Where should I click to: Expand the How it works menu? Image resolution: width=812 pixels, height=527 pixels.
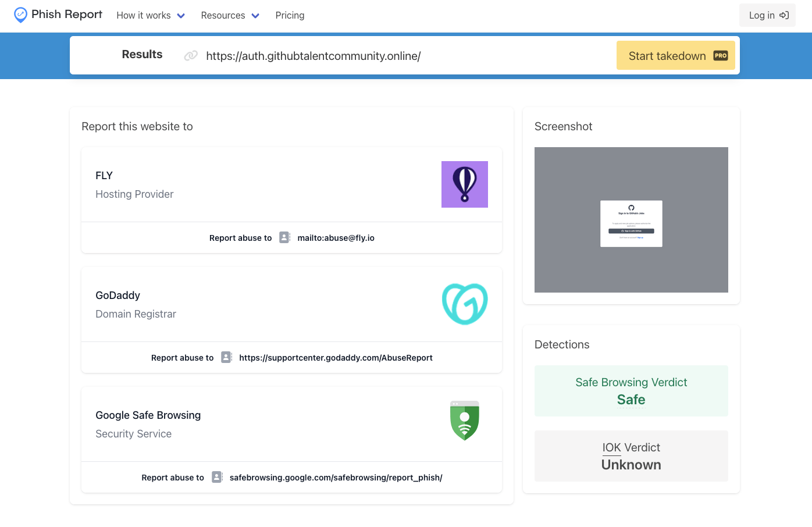151,16
